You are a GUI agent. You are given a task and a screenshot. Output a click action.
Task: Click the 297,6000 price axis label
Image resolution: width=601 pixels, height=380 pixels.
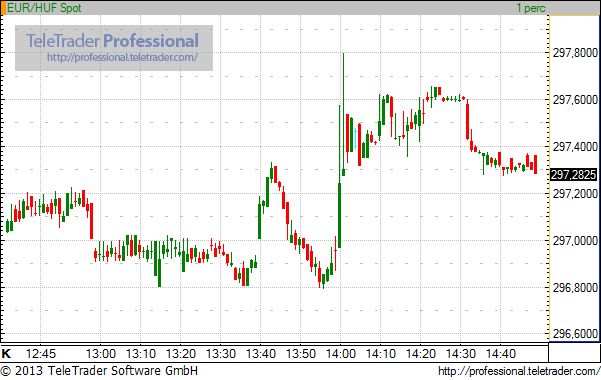coord(575,100)
